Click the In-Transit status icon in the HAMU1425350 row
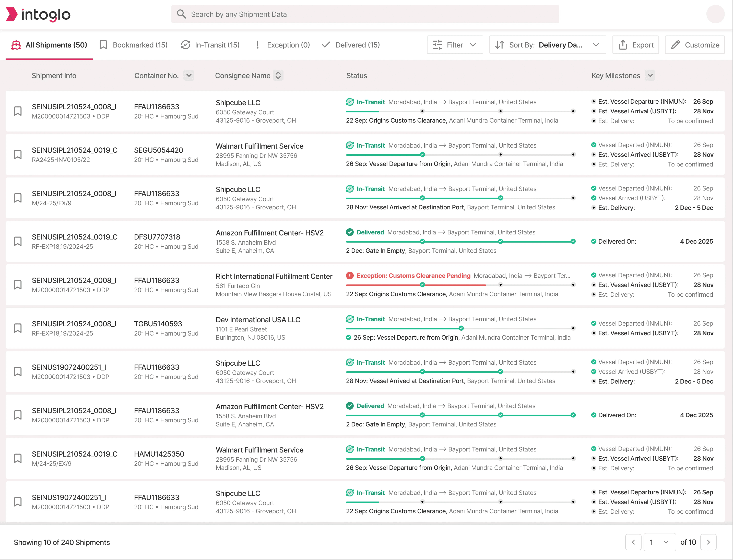 tap(350, 449)
